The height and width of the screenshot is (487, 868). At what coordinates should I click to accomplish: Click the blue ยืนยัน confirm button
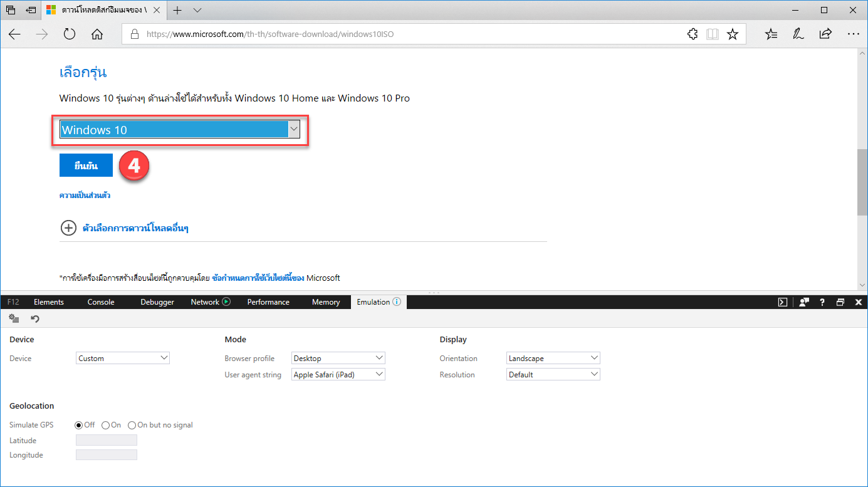pos(86,165)
